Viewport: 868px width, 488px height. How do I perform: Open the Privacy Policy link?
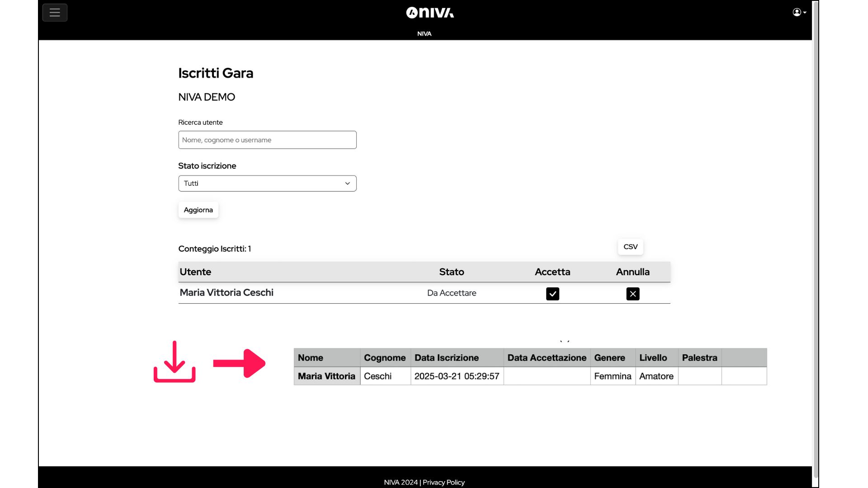443,482
